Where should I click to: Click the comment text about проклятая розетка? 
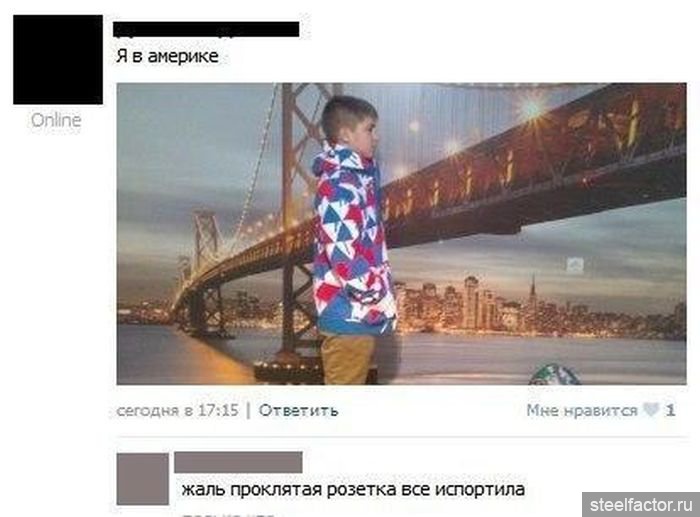tap(353, 489)
